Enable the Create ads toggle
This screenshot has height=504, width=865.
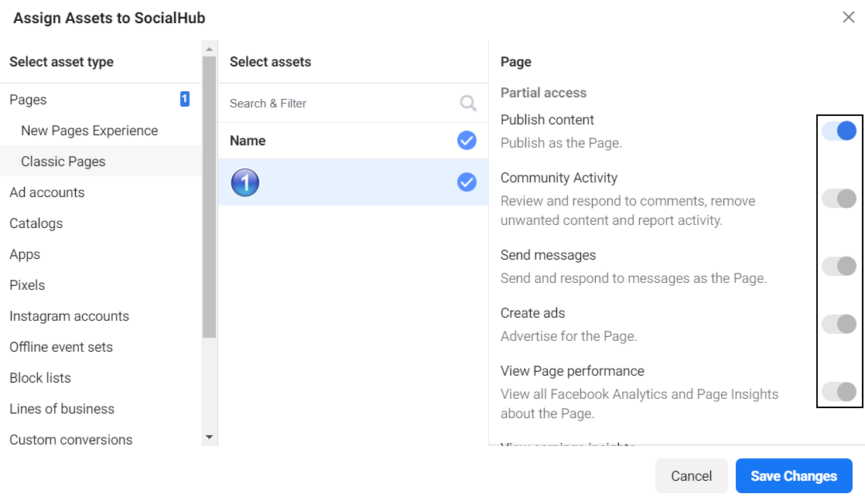[839, 324]
